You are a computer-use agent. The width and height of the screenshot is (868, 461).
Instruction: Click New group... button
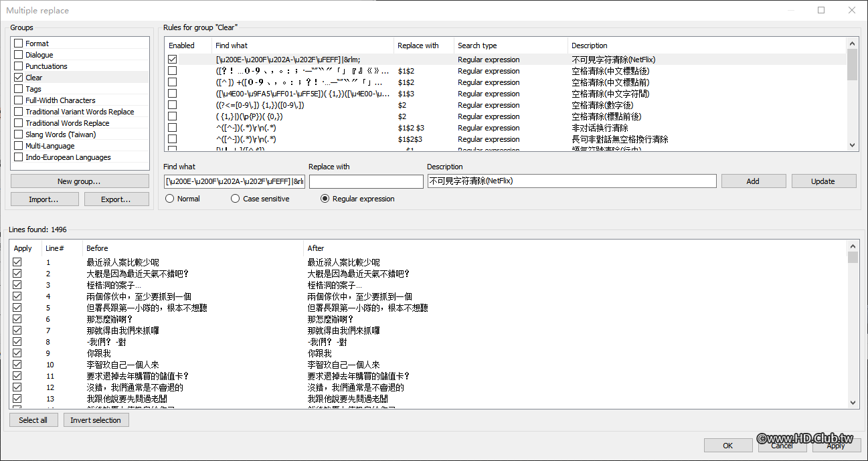80,181
